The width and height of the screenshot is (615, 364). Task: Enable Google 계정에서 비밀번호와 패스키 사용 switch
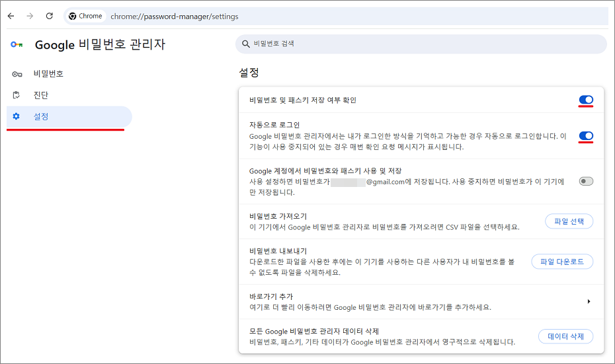(586, 181)
